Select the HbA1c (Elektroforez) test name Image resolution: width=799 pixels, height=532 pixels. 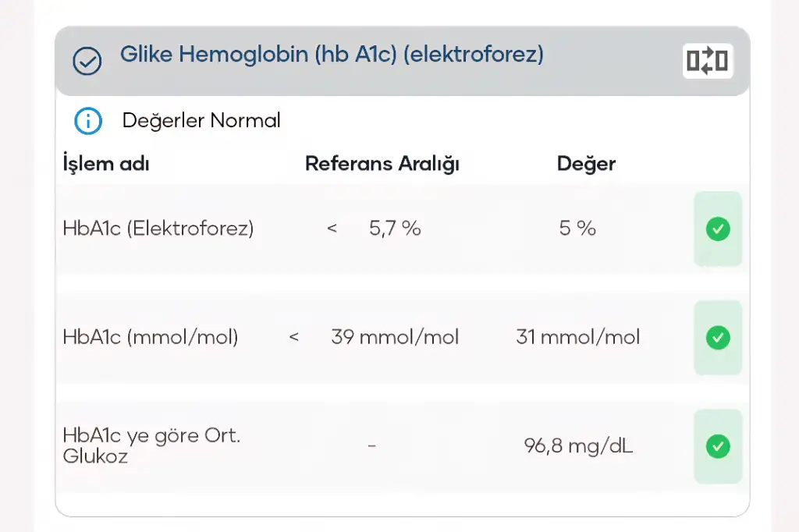point(158,229)
